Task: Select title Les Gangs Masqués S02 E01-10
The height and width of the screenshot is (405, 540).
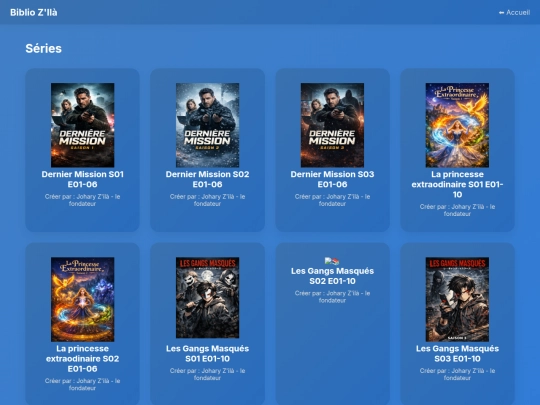Action: point(332,276)
